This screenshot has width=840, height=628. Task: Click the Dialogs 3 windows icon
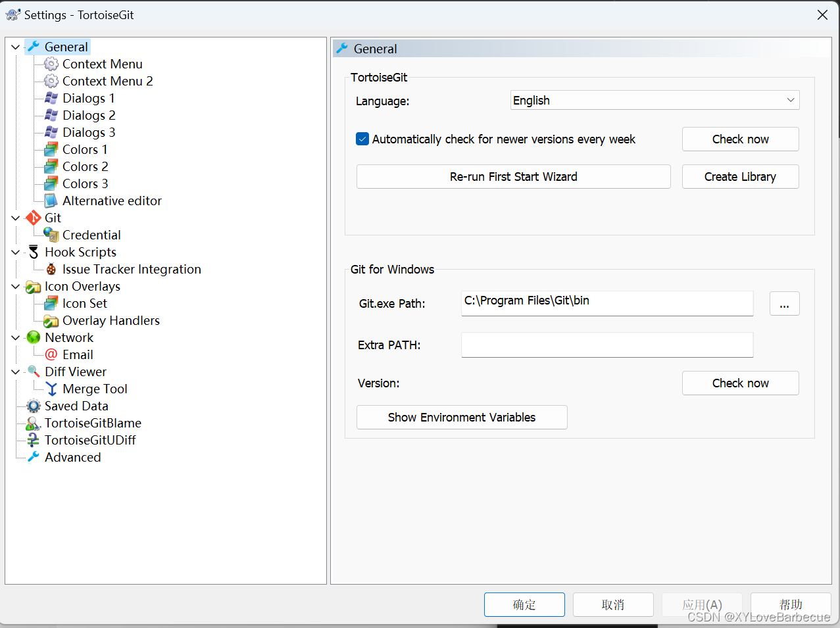(51, 132)
